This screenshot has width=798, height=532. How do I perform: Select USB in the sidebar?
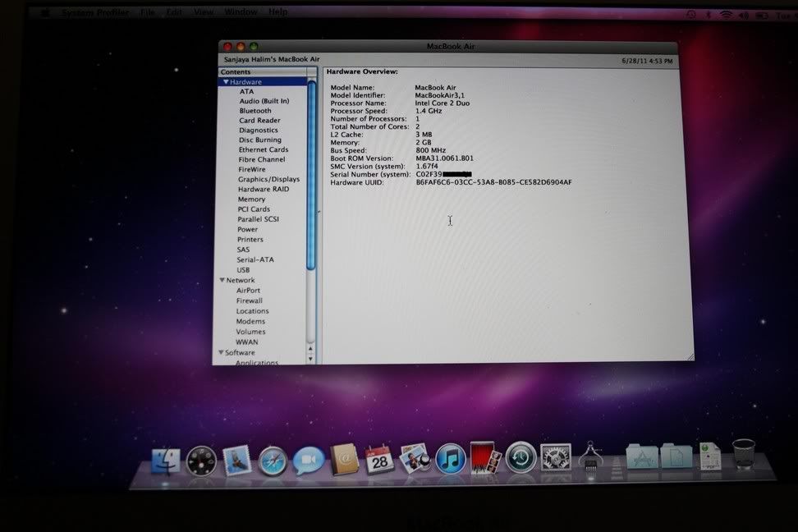(243, 270)
